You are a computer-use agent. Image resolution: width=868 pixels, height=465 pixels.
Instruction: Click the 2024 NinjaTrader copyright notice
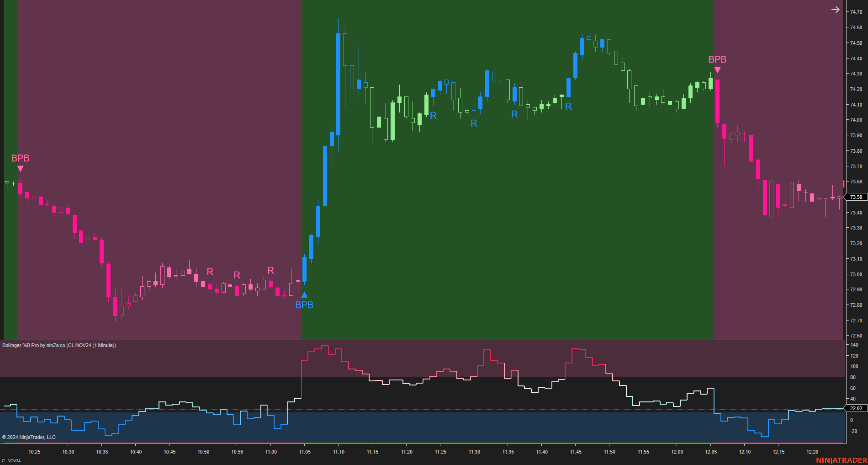point(30,437)
